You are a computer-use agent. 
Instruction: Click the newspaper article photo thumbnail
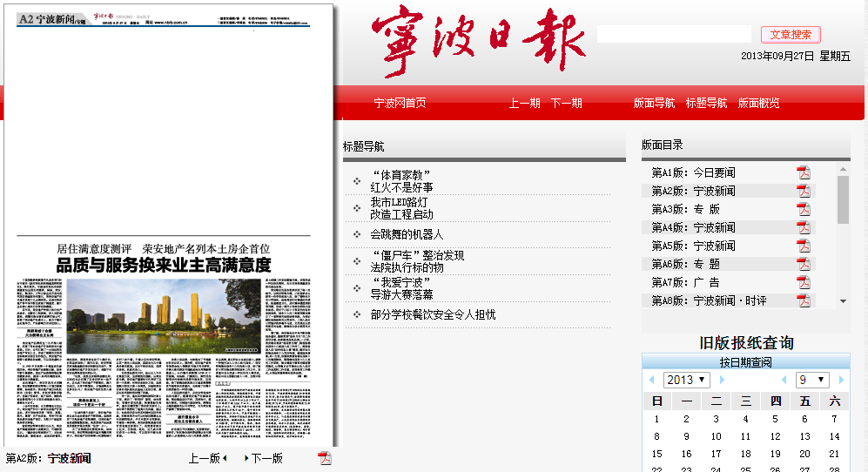pos(164,307)
